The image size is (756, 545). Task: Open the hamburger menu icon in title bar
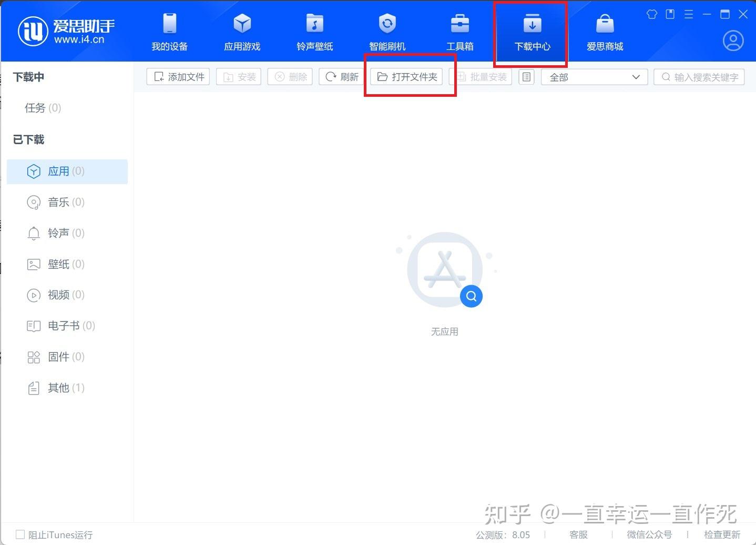coord(689,14)
